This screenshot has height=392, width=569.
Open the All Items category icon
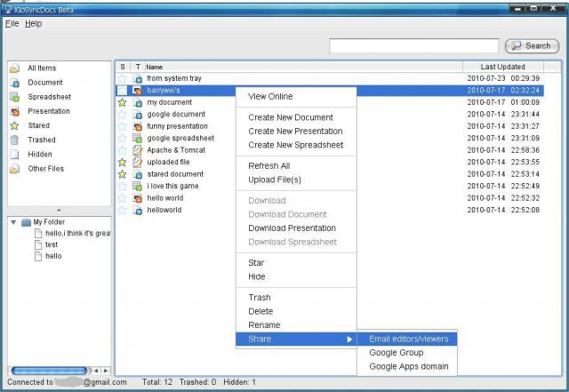click(14, 68)
